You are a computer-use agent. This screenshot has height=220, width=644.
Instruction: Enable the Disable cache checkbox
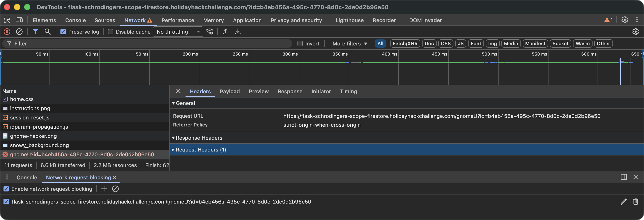coord(110,32)
